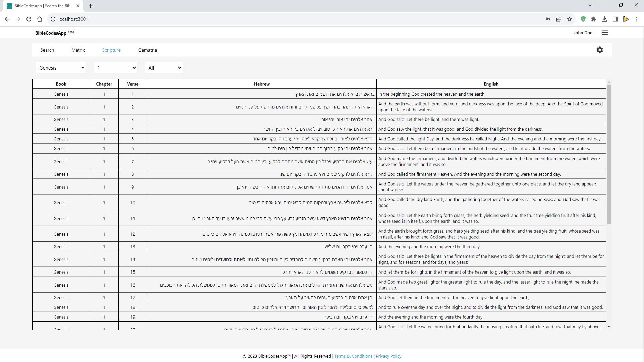Open the Terms & Conditions link
Viewport: 644px width, 362px height.
point(353,356)
